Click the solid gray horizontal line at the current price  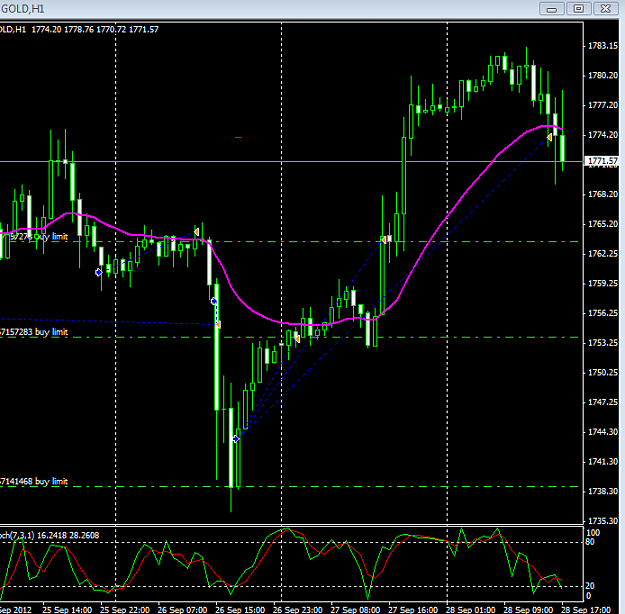click(x=291, y=161)
